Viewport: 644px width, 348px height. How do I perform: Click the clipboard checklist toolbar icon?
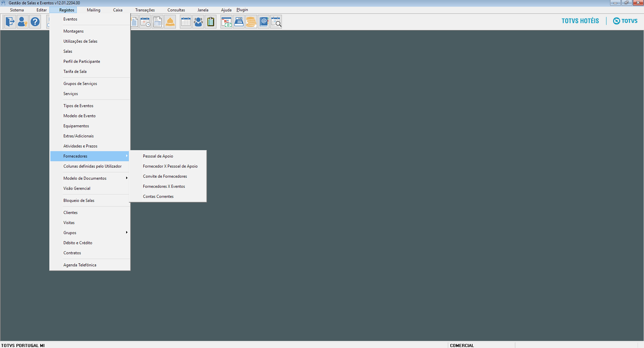point(211,22)
